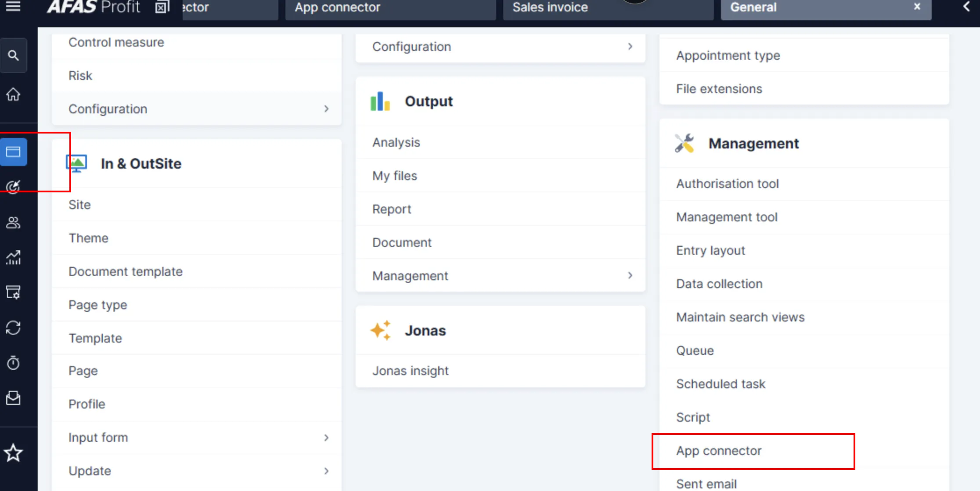This screenshot has height=491, width=980.
Task: Open the envelope mail sidebar icon
Action: [13, 398]
